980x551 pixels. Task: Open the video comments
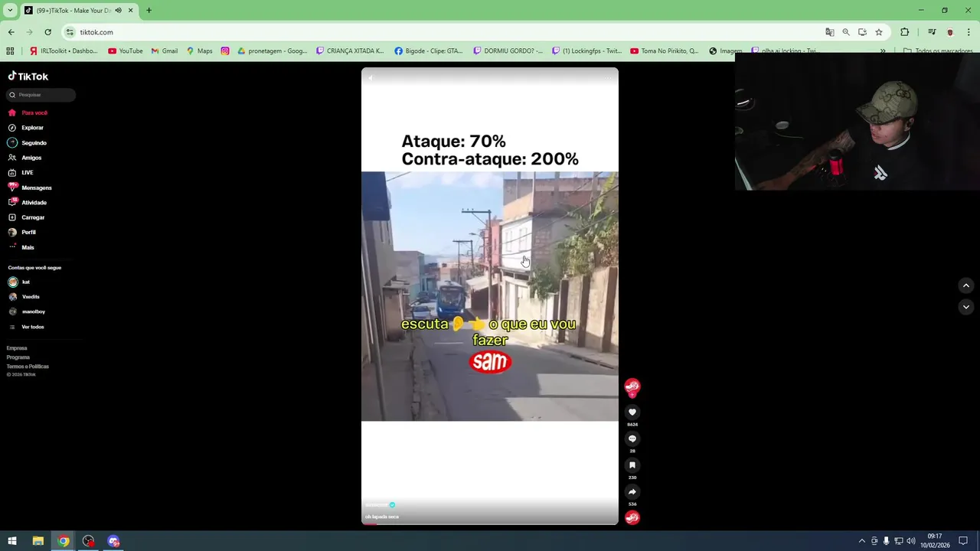pos(632,439)
